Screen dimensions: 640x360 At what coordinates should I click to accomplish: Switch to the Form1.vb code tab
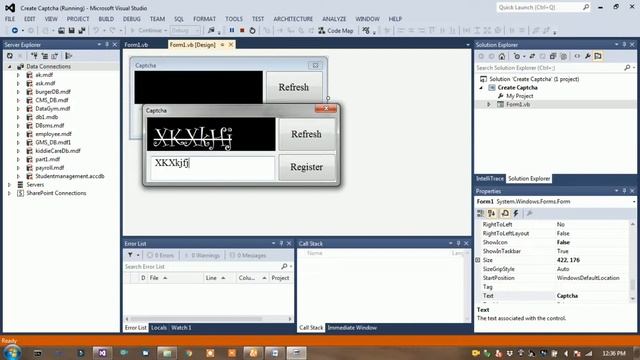point(136,45)
